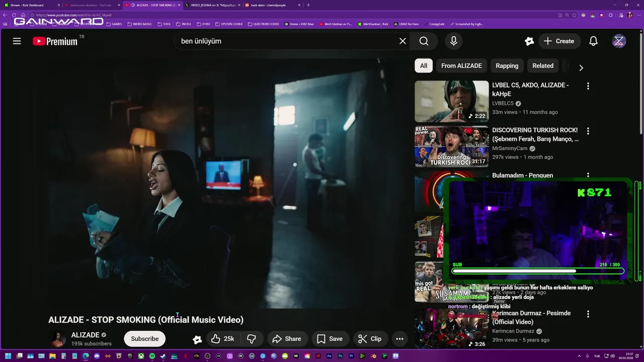The image size is (644, 362).
Task: Open Windows Start menu
Action: coord(8,356)
